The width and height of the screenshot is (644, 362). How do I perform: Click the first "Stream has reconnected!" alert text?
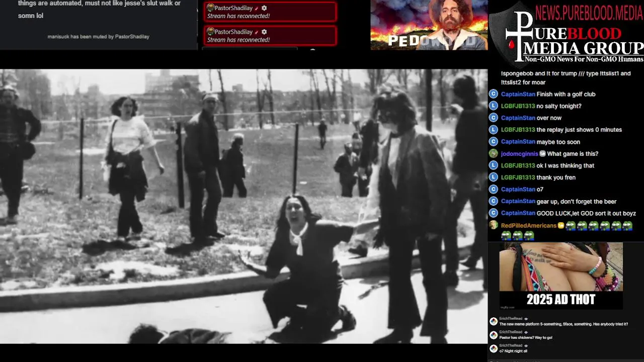[x=238, y=16]
